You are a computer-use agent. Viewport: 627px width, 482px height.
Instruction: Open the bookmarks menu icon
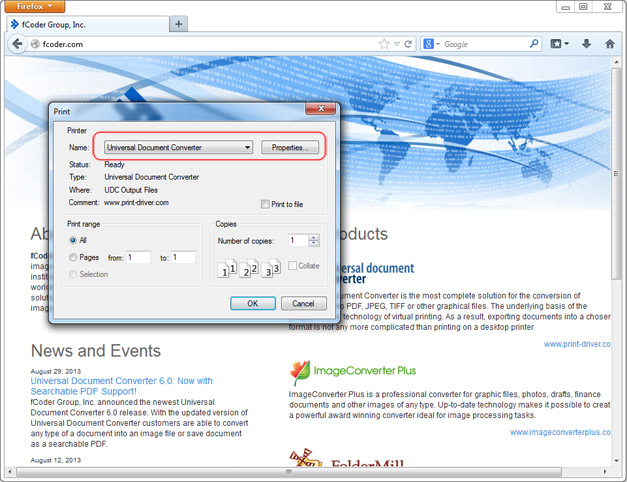[x=559, y=44]
